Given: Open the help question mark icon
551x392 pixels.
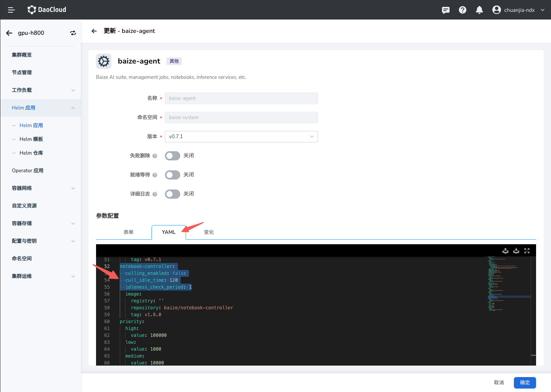Looking at the screenshot, I should [463, 10].
